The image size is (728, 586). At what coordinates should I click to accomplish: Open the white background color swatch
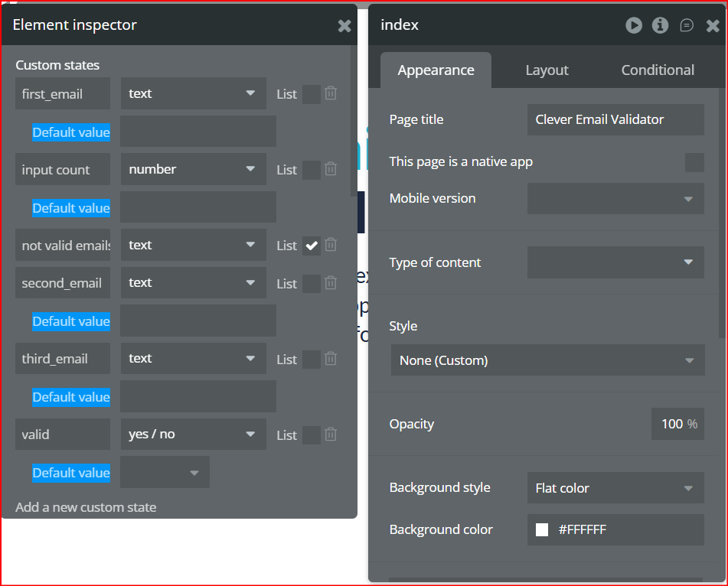tap(542, 530)
